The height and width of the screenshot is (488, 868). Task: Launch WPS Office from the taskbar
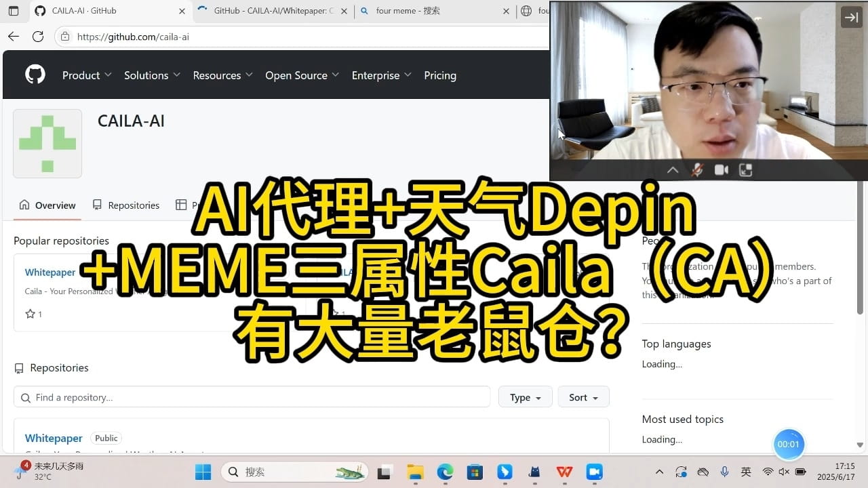click(x=564, y=472)
